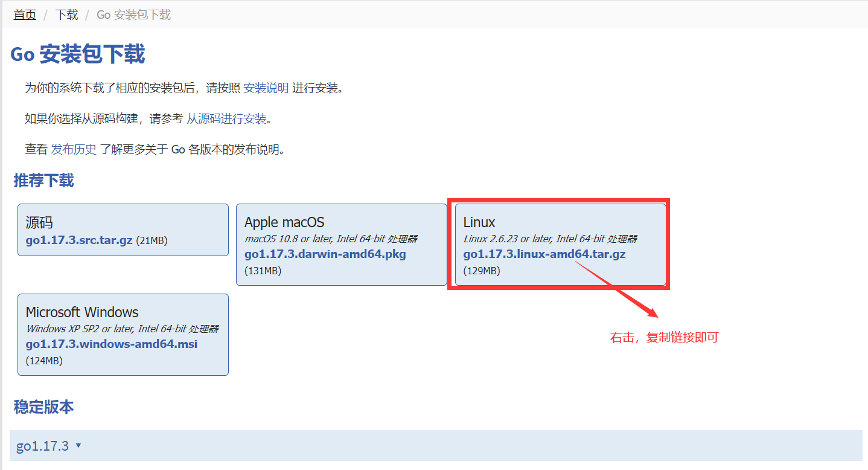Download go1.17.3.linux-amd64.tar.gz
Screen dimensions: 868x470
click(x=544, y=254)
